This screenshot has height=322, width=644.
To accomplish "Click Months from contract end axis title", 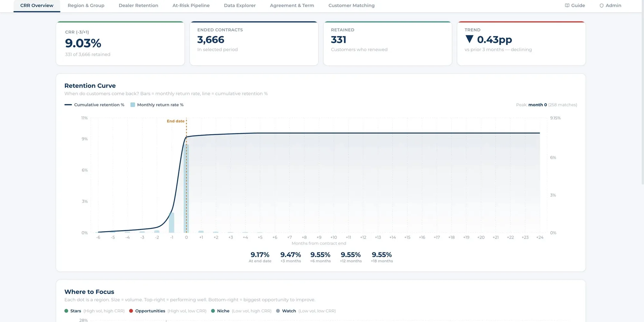I will (319, 243).
